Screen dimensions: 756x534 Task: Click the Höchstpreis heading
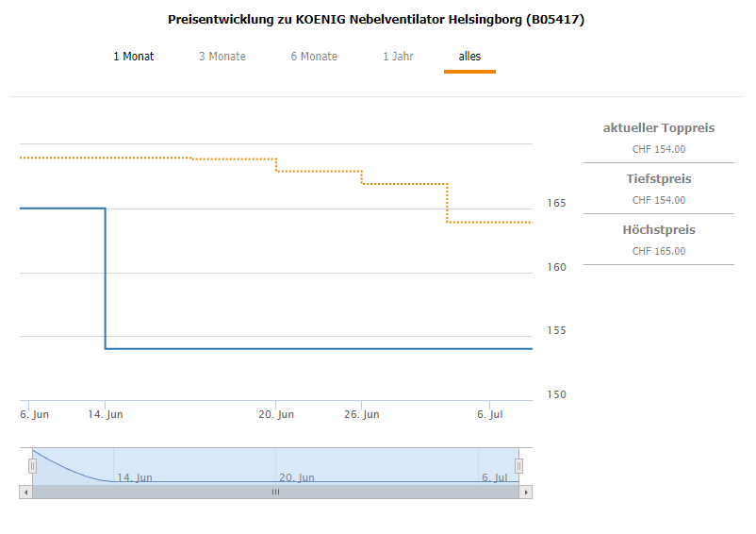click(659, 229)
